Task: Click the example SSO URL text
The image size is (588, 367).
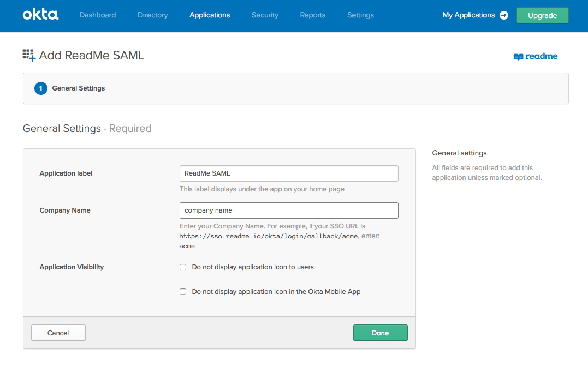Action: 269,236
